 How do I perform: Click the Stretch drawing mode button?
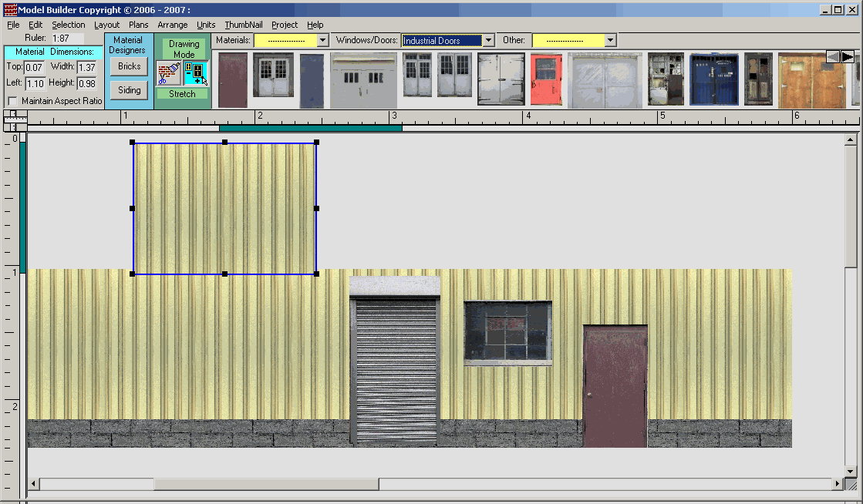pyautogui.click(x=182, y=94)
